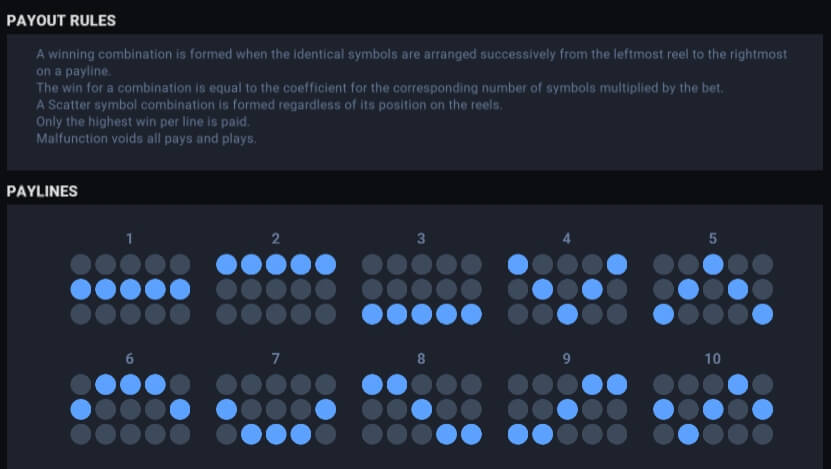831x469 pixels.
Task: Select the payline 5 inverted-V diagram
Action: [713, 289]
